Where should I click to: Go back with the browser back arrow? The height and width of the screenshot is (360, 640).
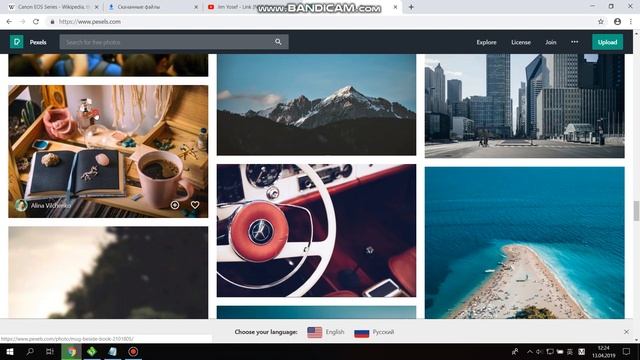tap(9, 22)
